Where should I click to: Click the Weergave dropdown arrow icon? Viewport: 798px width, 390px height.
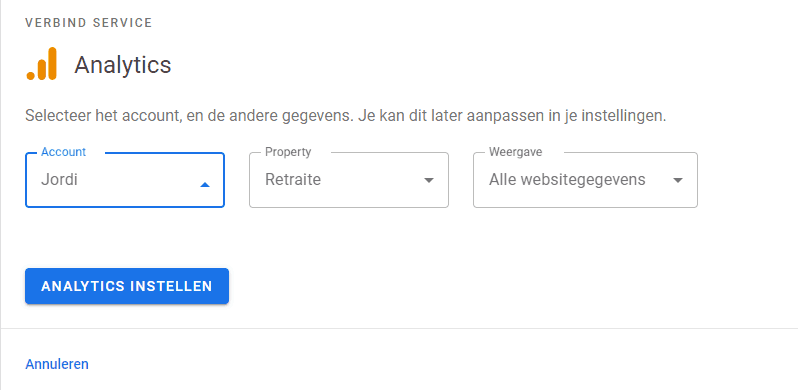pos(678,180)
